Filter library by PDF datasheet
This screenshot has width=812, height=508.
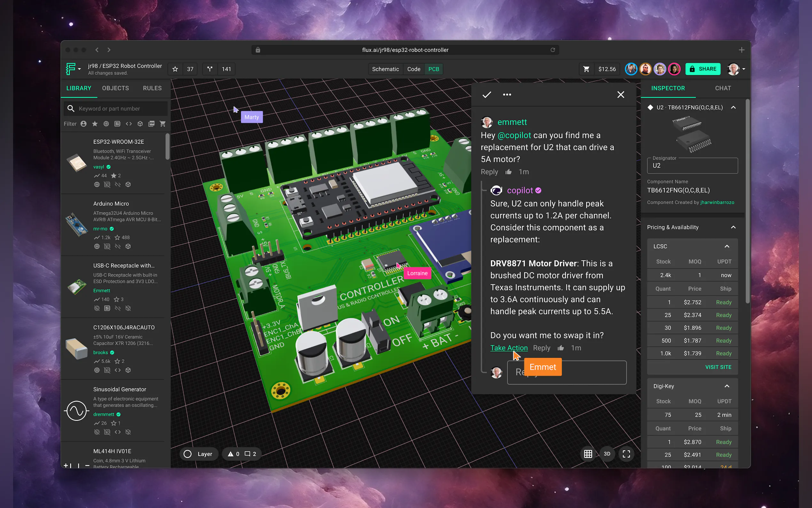pos(152,123)
